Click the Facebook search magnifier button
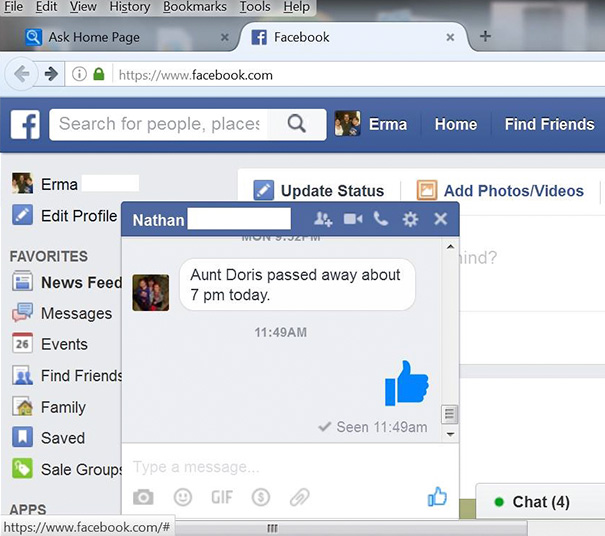Viewport: 605px width, 536px height. [x=296, y=124]
